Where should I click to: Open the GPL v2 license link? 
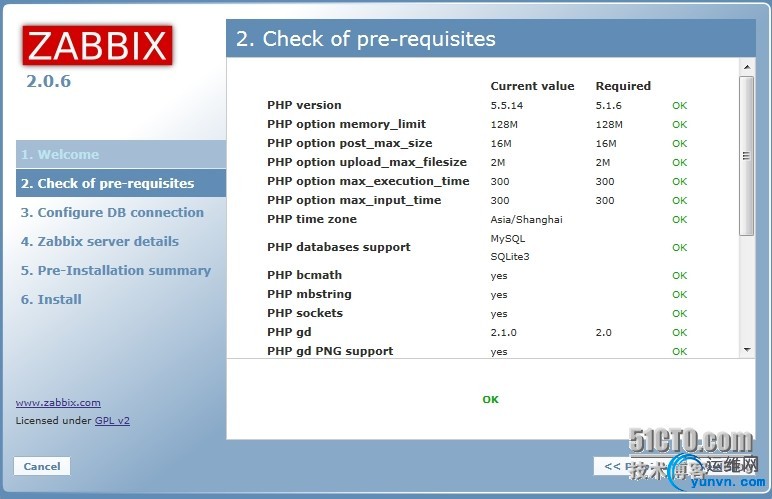112,421
